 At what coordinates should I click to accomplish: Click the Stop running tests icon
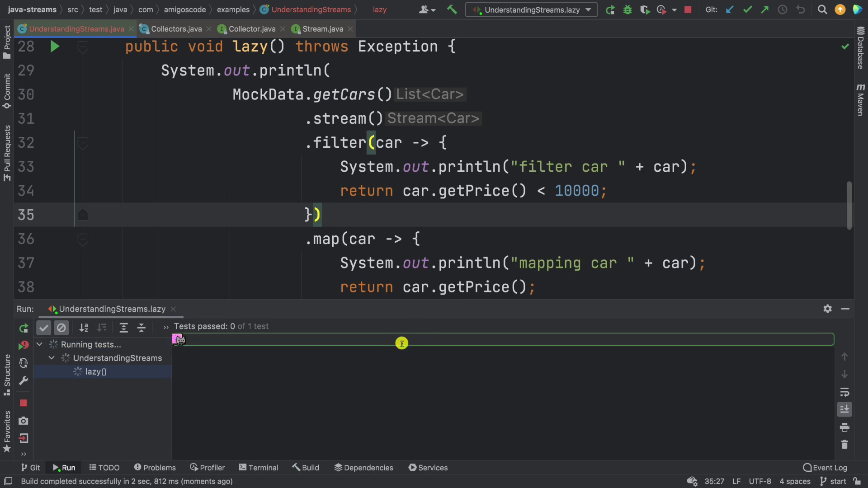22,402
